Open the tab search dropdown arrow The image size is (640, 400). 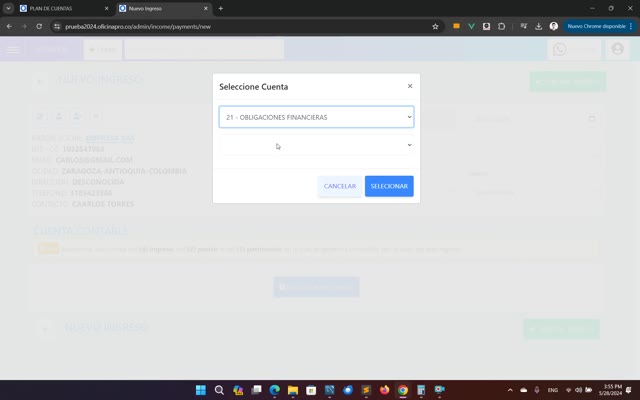[8, 8]
